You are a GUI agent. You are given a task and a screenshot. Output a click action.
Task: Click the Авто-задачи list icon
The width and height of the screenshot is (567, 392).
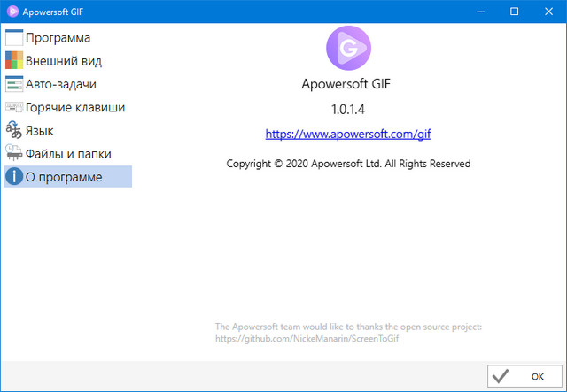(x=14, y=84)
